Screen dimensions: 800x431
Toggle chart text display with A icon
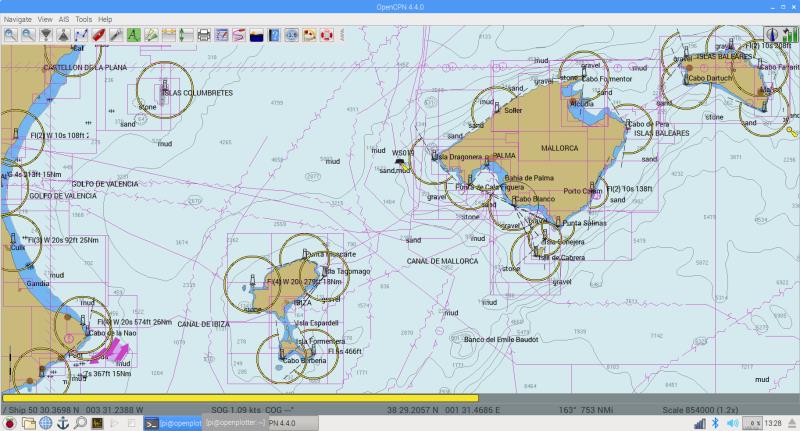click(x=134, y=35)
